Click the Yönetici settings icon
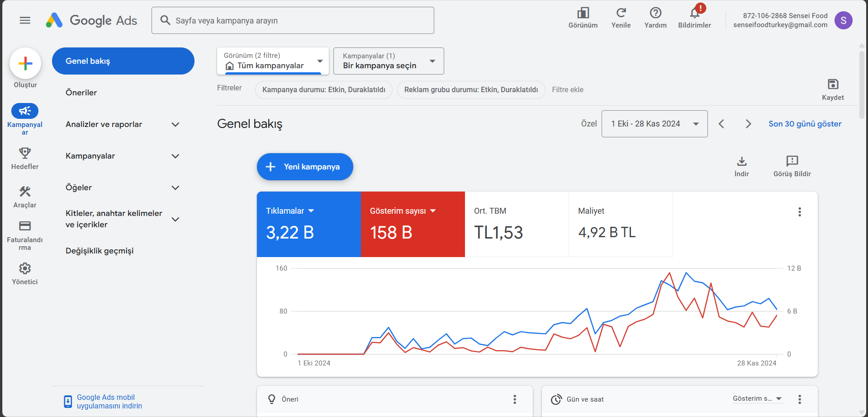The height and width of the screenshot is (417, 868). coord(25,268)
